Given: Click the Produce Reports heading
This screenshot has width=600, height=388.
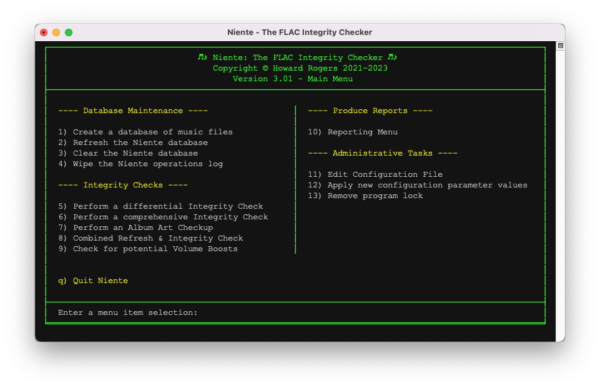Looking at the screenshot, I should coord(370,111).
